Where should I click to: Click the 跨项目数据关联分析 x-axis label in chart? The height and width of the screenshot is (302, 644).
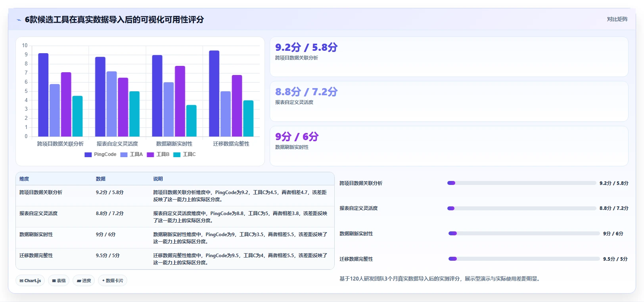coord(60,144)
